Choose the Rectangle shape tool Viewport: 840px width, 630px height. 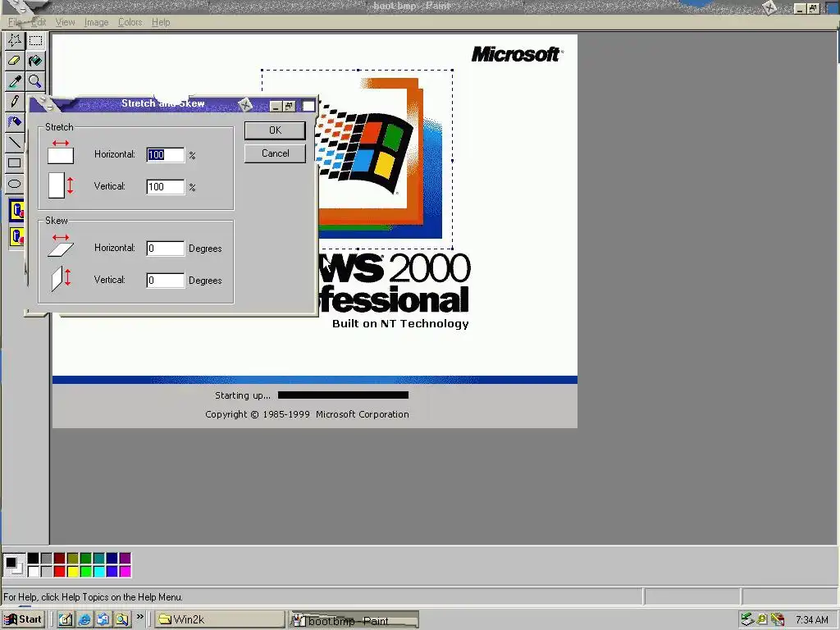point(15,163)
